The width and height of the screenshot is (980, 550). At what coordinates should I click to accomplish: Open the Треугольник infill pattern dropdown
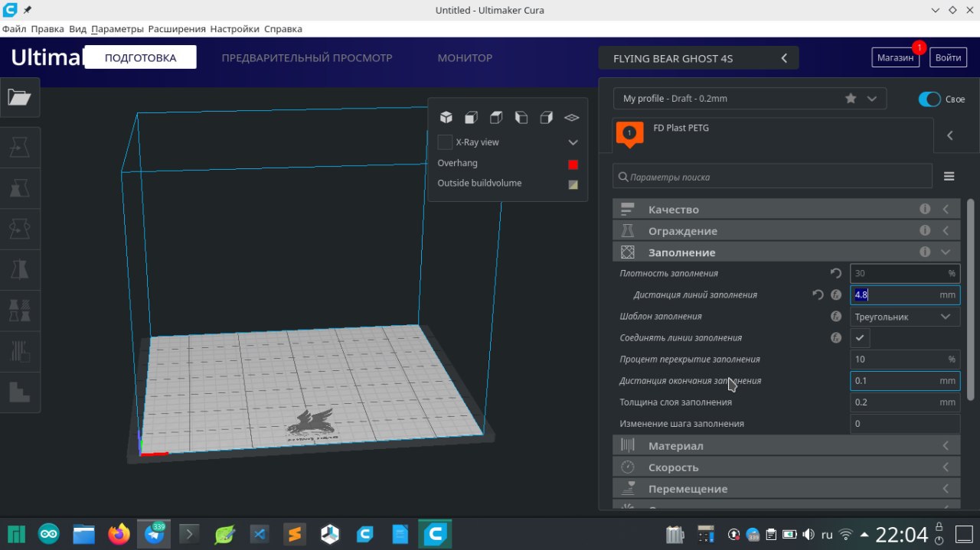(x=905, y=317)
